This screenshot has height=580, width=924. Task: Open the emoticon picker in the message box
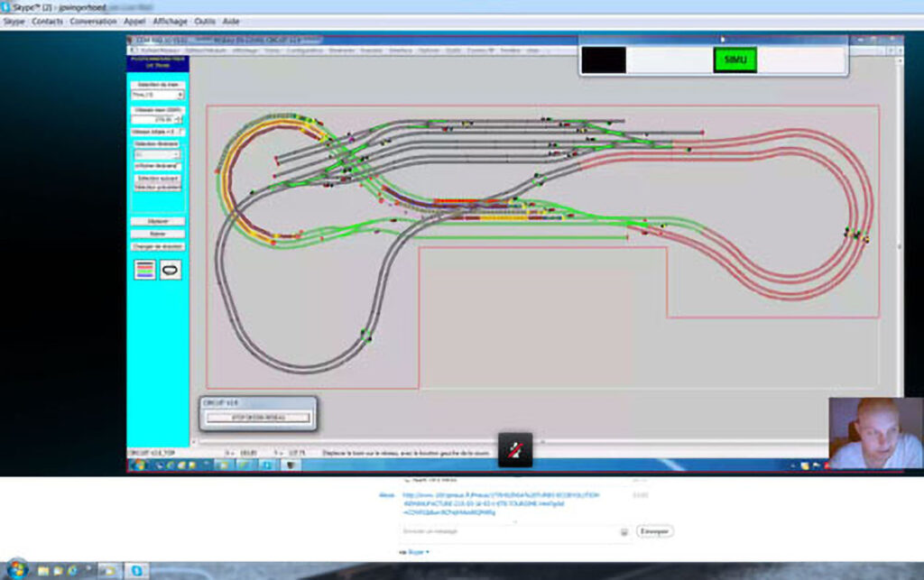623,532
